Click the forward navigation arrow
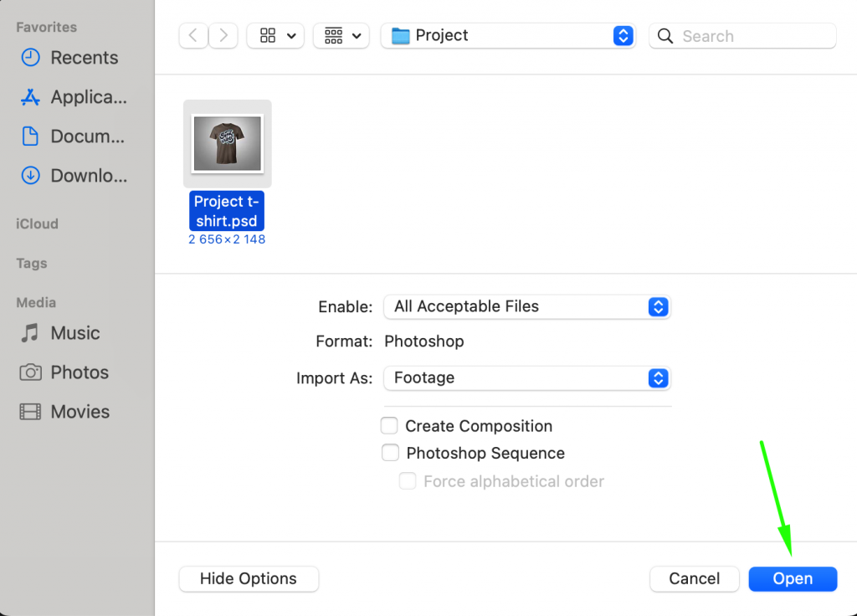The height and width of the screenshot is (616, 857). (223, 35)
